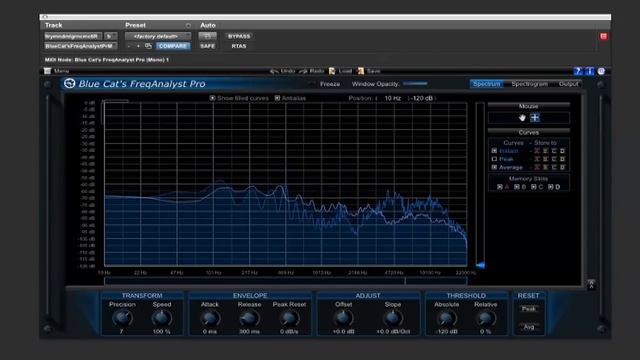Click the Offset knob
Viewport: 640px width, 360px height.
point(343,318)
